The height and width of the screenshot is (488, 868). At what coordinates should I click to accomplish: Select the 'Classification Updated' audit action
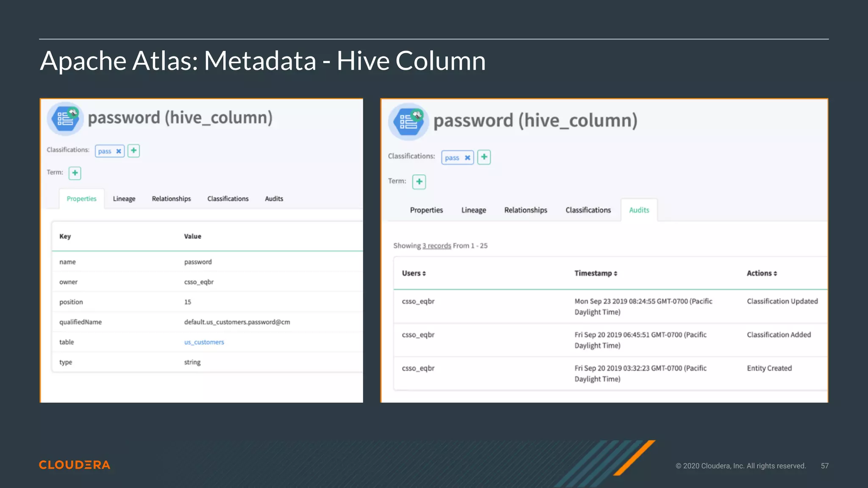tap(782, 301)
